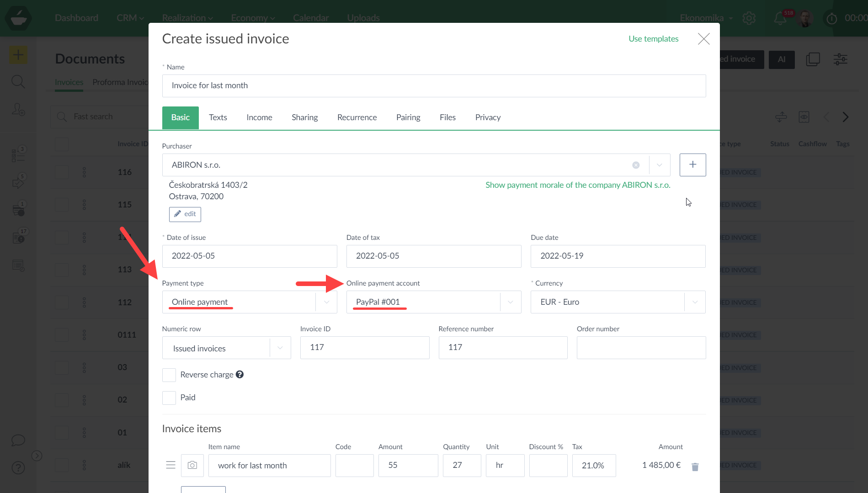Viewport: 868px width, 493px height.
Task: Open the Texts tab
Action: tap(218, 117)
